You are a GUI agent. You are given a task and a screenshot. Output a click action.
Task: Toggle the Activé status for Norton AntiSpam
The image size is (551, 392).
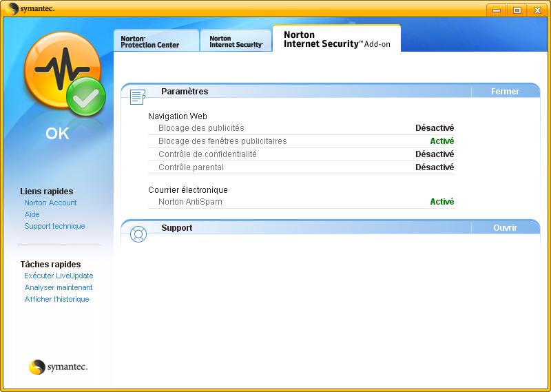pyautogui.click(x=442, y=202)
